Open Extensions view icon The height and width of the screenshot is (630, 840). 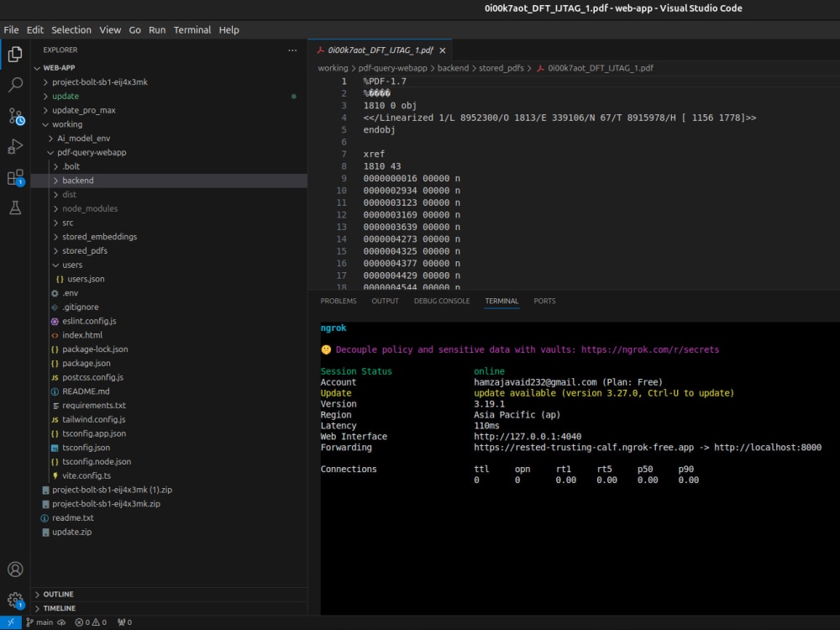point(15,177)
